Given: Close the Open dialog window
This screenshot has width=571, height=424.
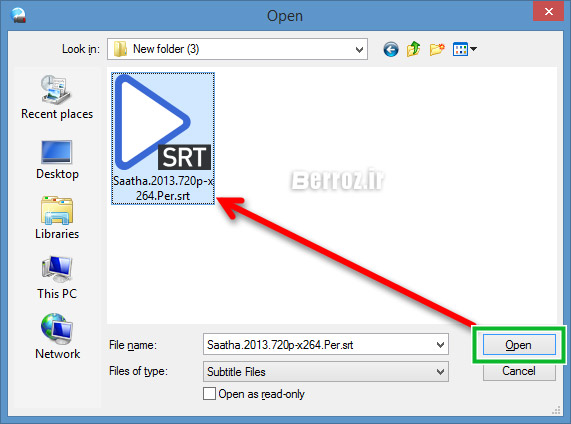Looking at the screenshot, I should (x=548, y=11).
